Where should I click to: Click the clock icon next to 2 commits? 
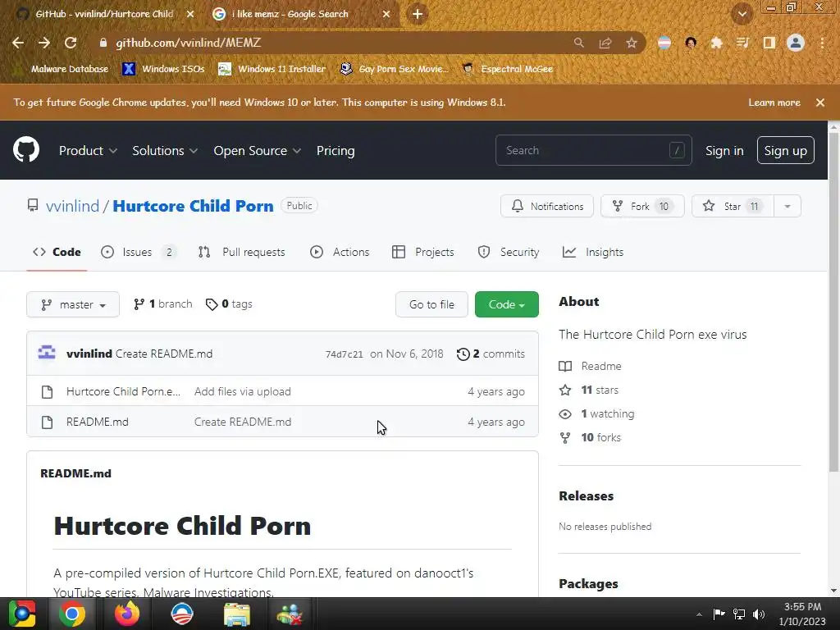click(x=463, y=354)
